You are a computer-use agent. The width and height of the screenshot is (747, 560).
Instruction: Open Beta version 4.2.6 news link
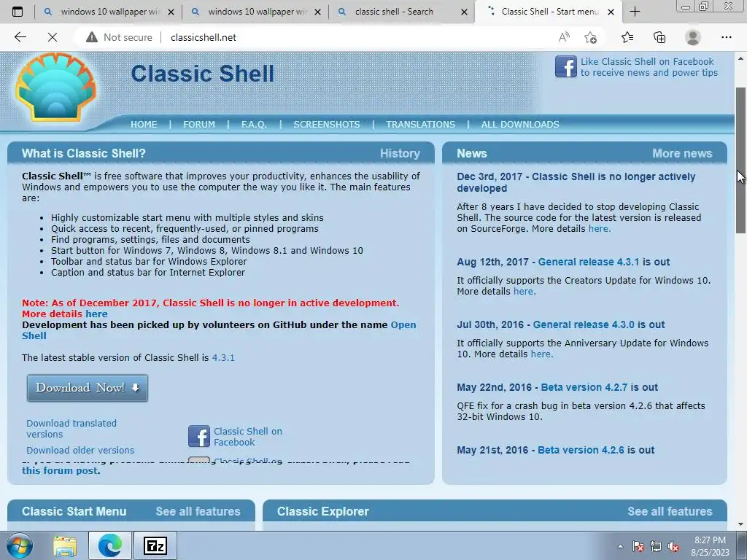[x=581, y=450]
